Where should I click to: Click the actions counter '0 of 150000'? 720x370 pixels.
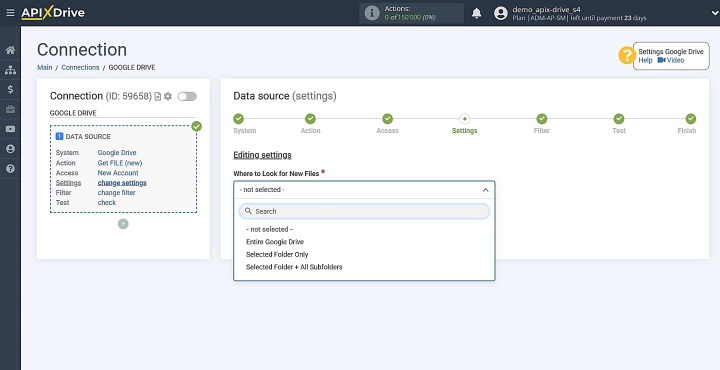pyautogui.click(x=410, y=17)
